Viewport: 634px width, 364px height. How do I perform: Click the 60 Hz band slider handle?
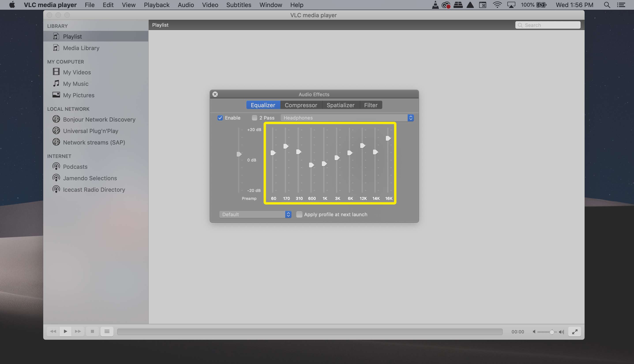273,153
